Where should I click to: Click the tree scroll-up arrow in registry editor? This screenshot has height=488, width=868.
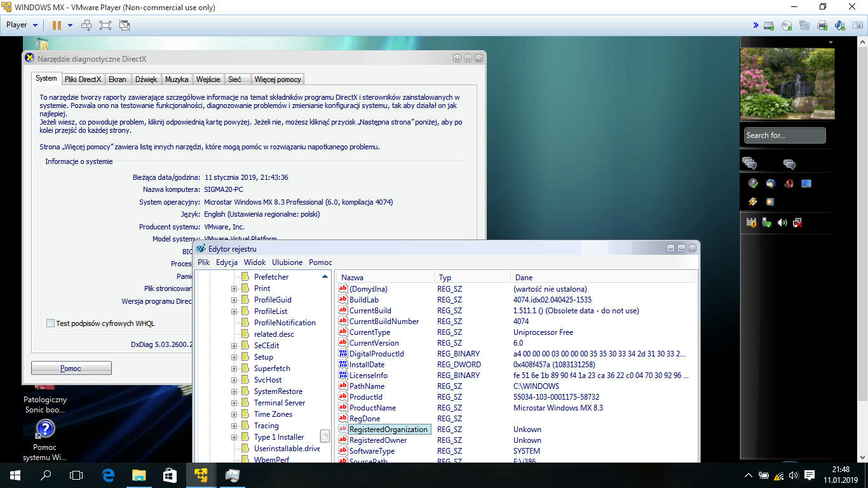pyautogui.click(x=325, y=276)
